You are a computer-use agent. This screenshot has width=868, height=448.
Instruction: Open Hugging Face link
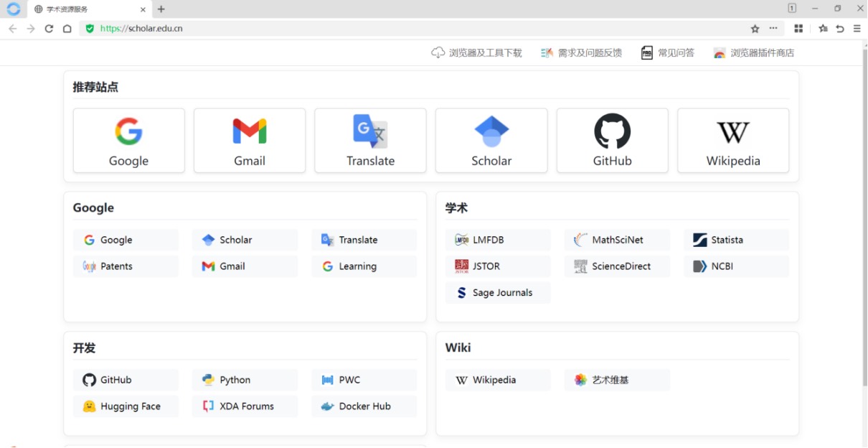tap(126, 406)
